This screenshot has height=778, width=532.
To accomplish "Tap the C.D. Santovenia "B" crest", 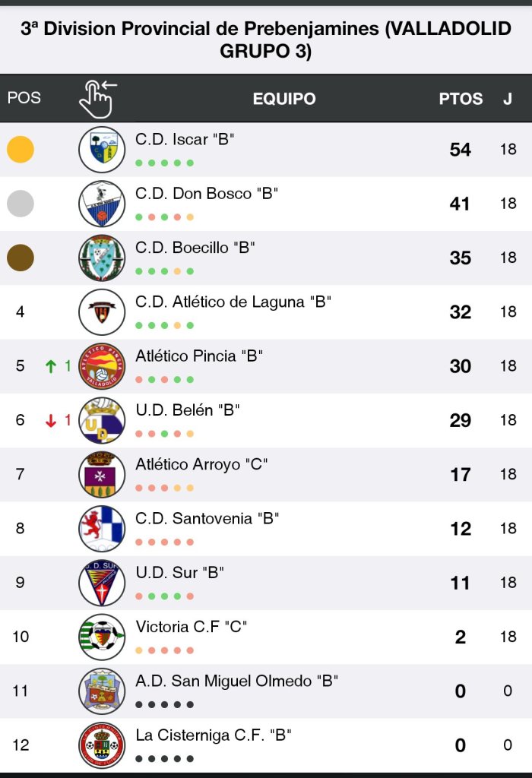I will tap(102, 529).
